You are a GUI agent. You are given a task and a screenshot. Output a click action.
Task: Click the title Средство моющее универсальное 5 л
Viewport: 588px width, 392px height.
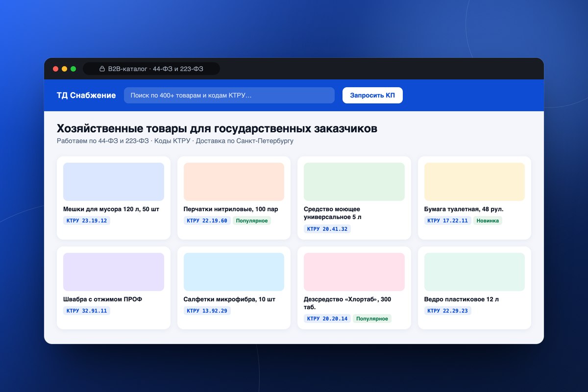333,213
